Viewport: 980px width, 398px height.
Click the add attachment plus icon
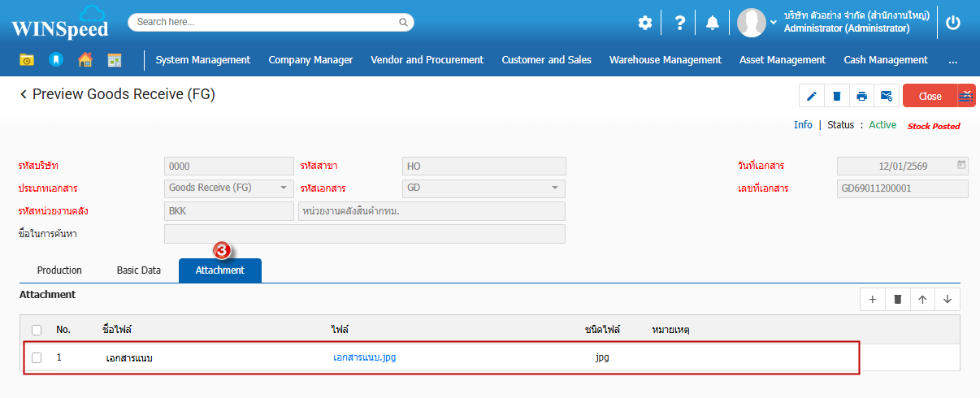click(x=873, y=299)
